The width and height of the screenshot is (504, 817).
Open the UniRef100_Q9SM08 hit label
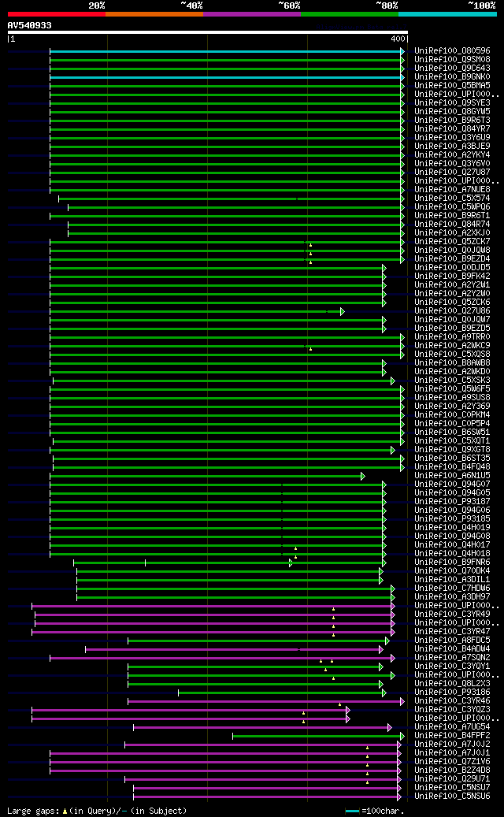(452, 60)
